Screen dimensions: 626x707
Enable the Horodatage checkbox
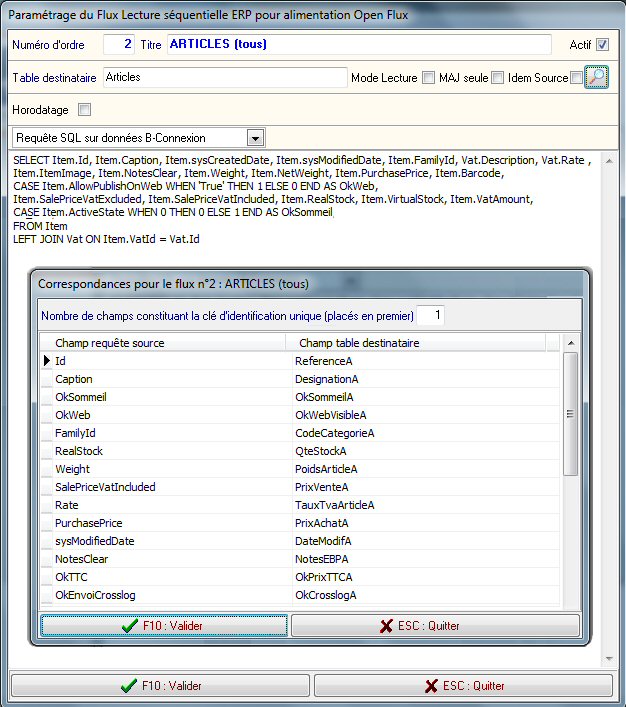pyautogui.click(x=84, y=110)
